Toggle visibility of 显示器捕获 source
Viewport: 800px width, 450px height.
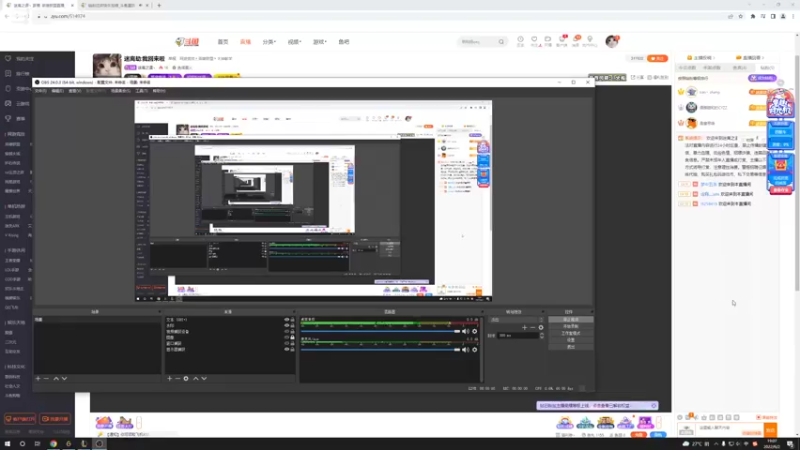pos(287,349)
